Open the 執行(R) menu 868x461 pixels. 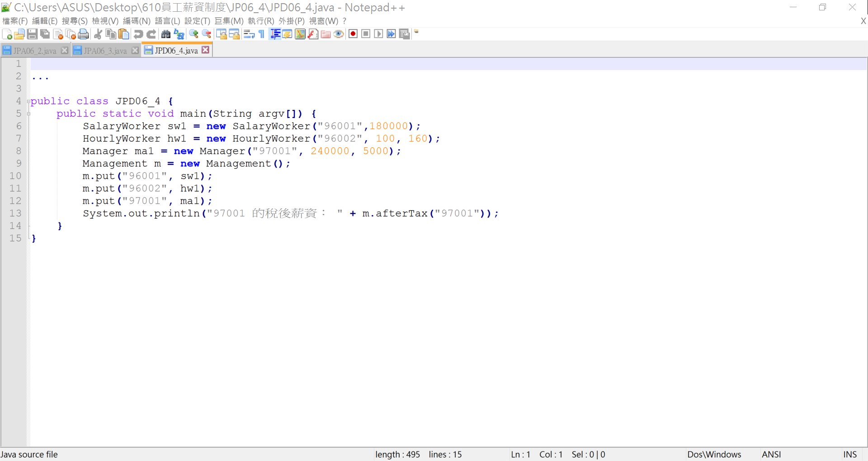point(261,21)
